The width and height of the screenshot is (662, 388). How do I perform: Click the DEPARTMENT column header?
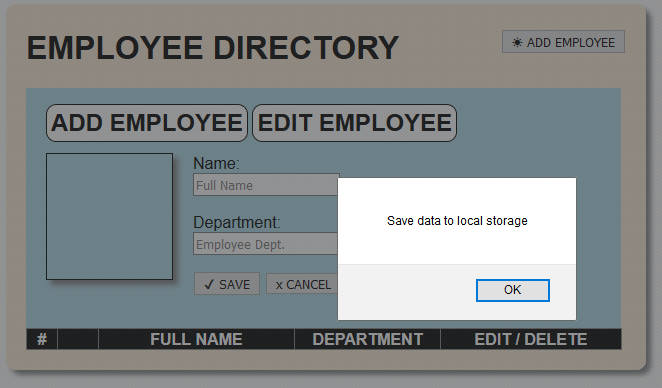tap(367, 339)
